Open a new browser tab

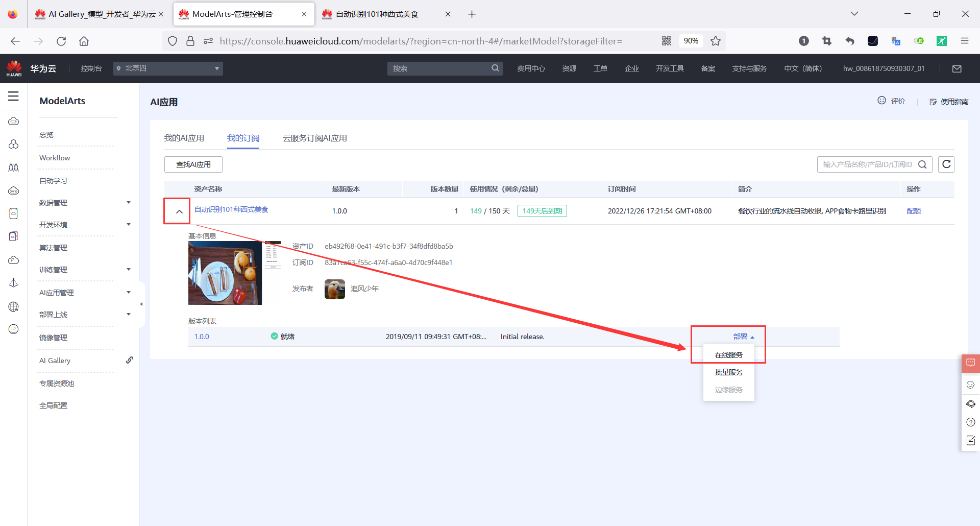tap(472, 14)
